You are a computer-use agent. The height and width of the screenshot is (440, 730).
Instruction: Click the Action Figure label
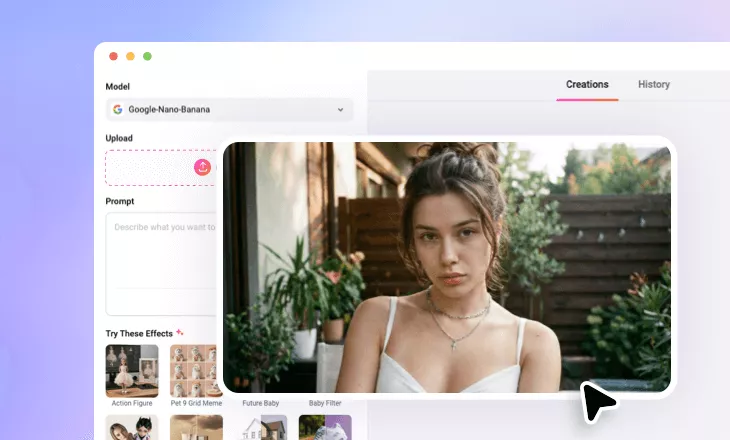point(132,403)
